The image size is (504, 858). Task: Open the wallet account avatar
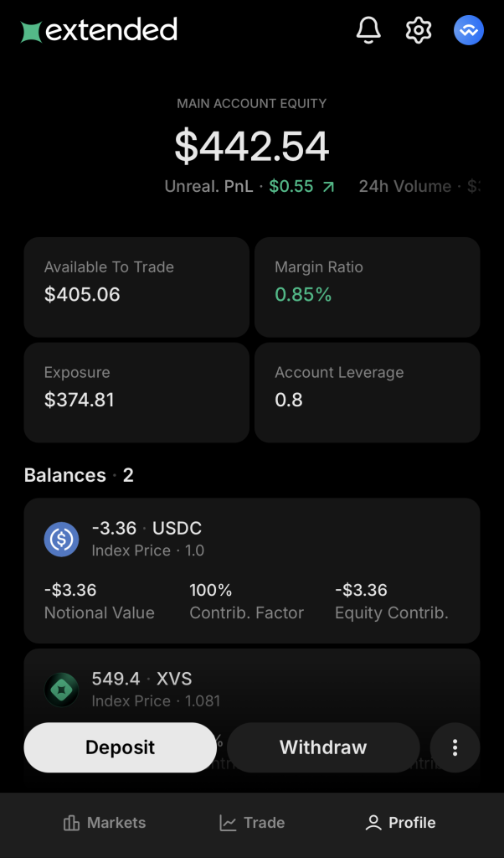pyautogui.click(x=469, y=31)
